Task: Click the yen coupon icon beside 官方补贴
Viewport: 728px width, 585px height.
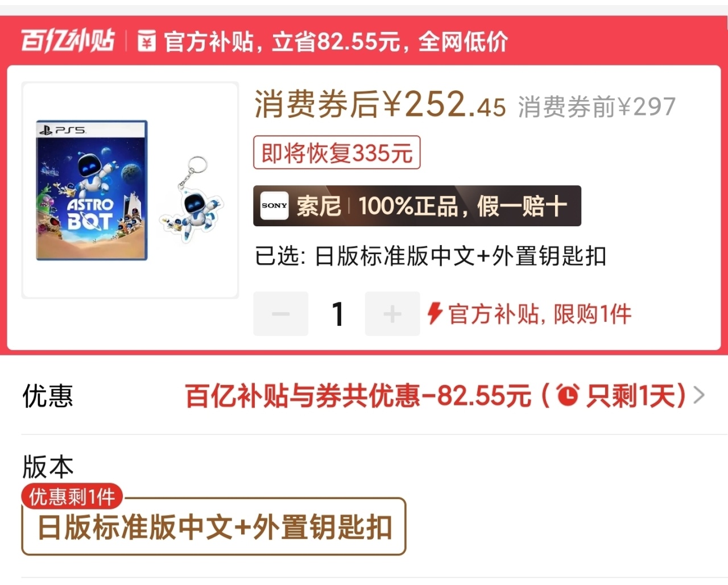Action: point(147,42)
